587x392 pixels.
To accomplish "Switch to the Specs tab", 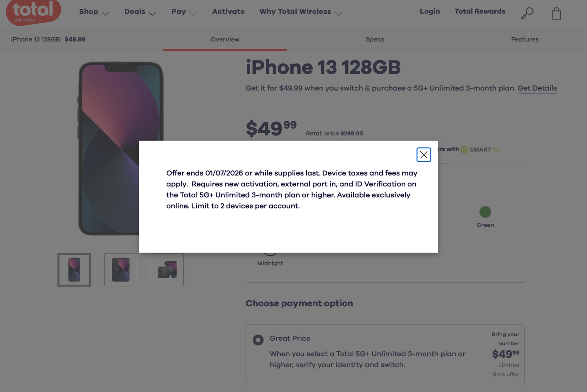I will 375,39.
